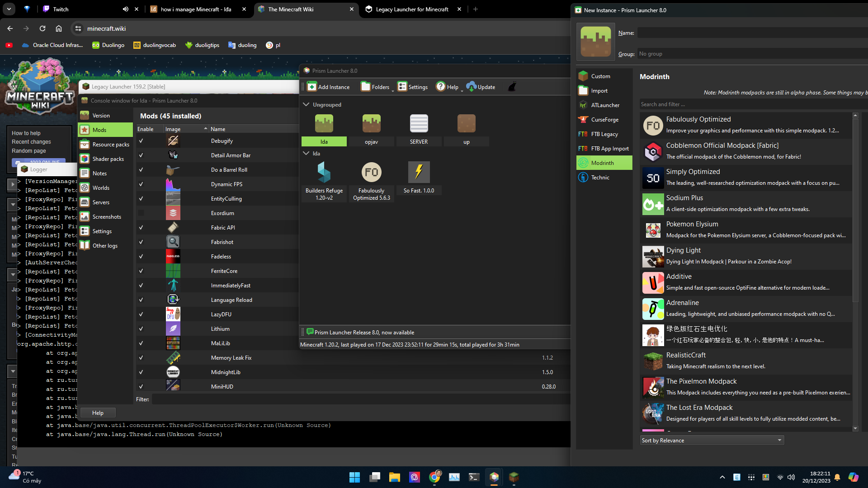Open the Help toolbar menu
868x488 pixels.
[448, 87]
